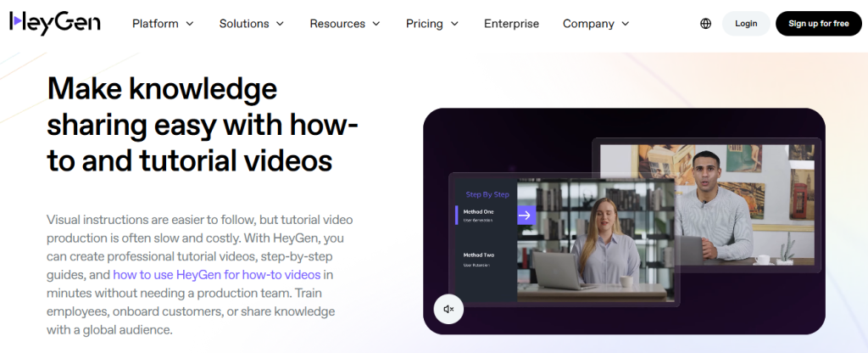Image resolution: width=868 pixels, height=353 pixels.
Task: Click the man presenter video thumbnail
Action: point(707,205)
